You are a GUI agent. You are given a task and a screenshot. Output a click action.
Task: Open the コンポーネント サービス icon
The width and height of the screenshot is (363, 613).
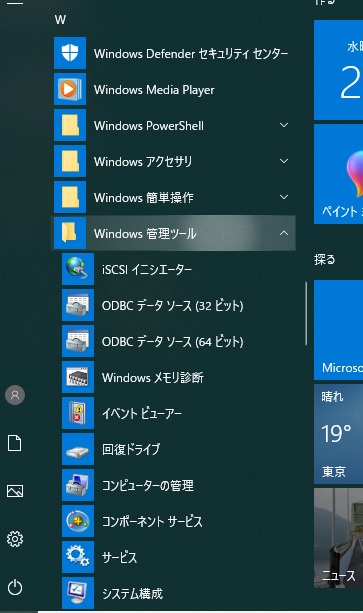(x=78, y=521)
